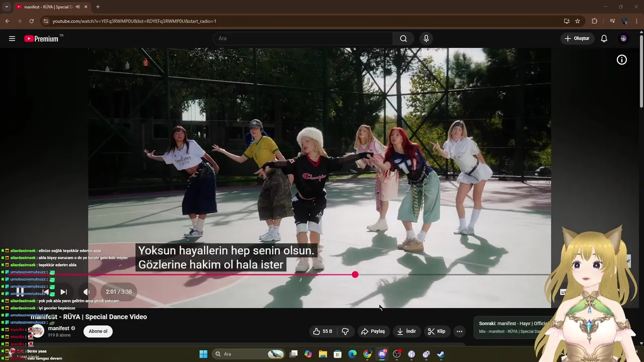Screen dimensions: 644x362
Task: Download the video via İndir
Action: 407,331
